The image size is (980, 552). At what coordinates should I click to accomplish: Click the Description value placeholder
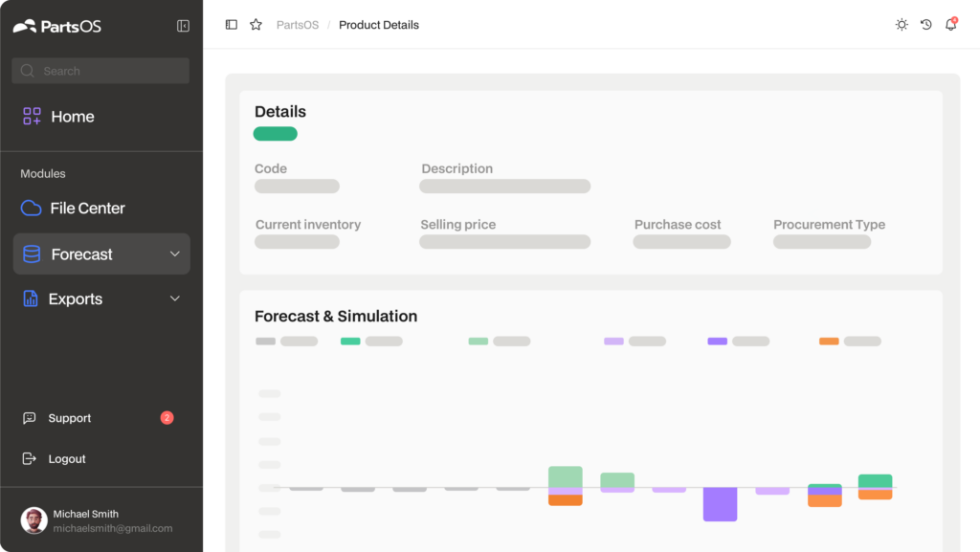505,187
